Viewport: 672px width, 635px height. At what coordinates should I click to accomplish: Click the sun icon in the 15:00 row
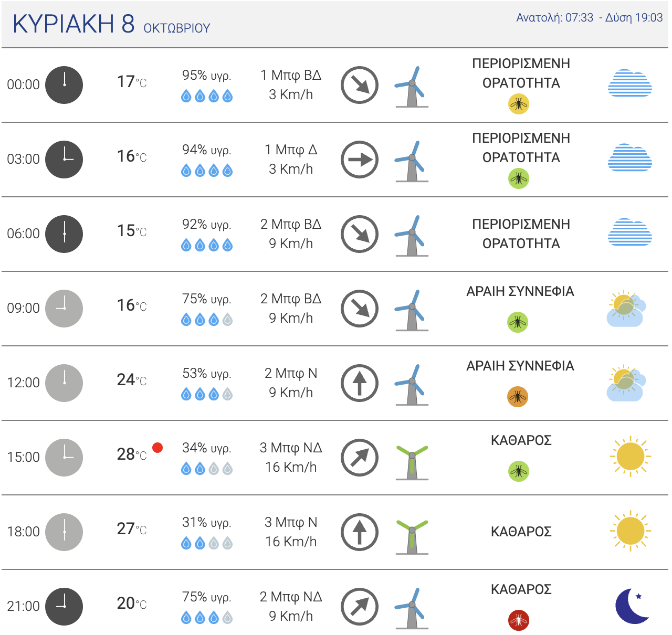[630, 456]
